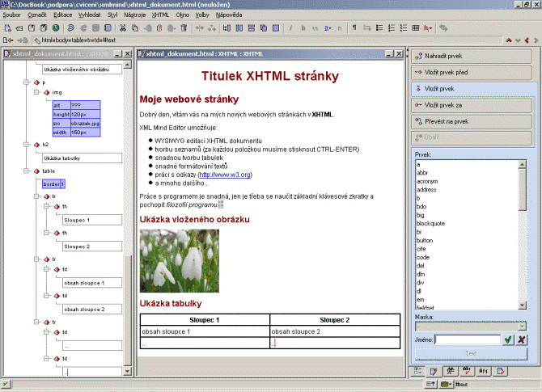Click the globe browser preview icon
Screen dimensions: 542x392
[x=56, y=28]
